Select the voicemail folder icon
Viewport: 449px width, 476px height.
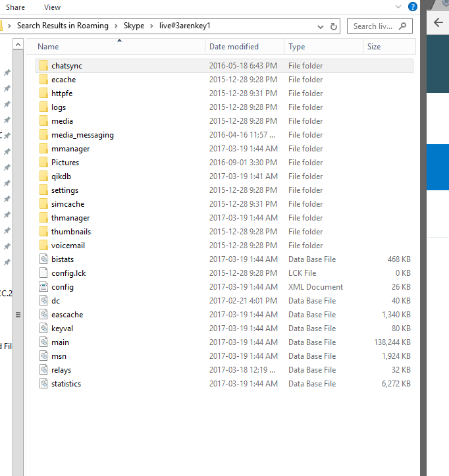tap(43, 246)
